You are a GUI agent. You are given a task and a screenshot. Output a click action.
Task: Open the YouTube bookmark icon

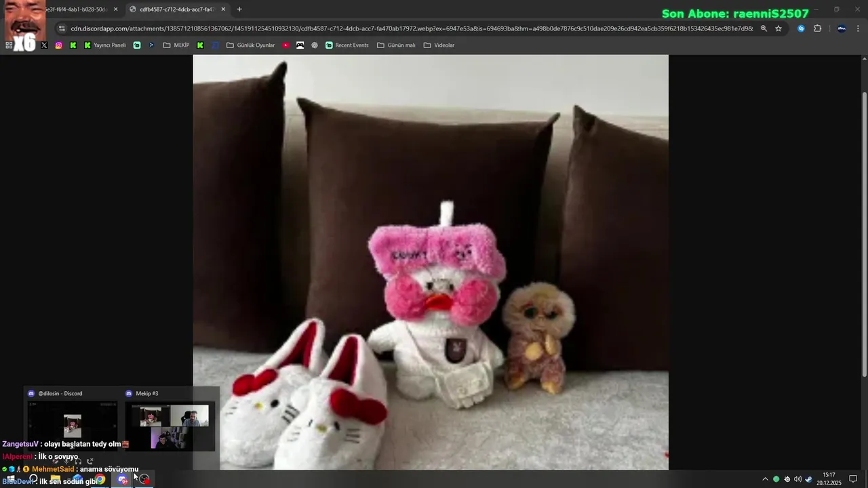(285, 45)
